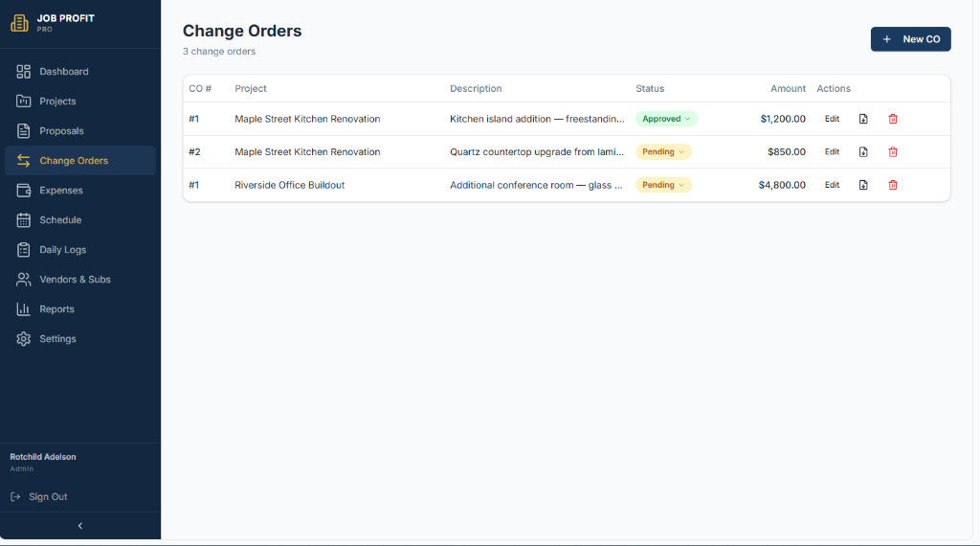Image resolution: width=980 pixels, height=546 pixels.
Task: Click Maple Street Kitchen Renovation in #2 row
Action: tap(307, 152)
